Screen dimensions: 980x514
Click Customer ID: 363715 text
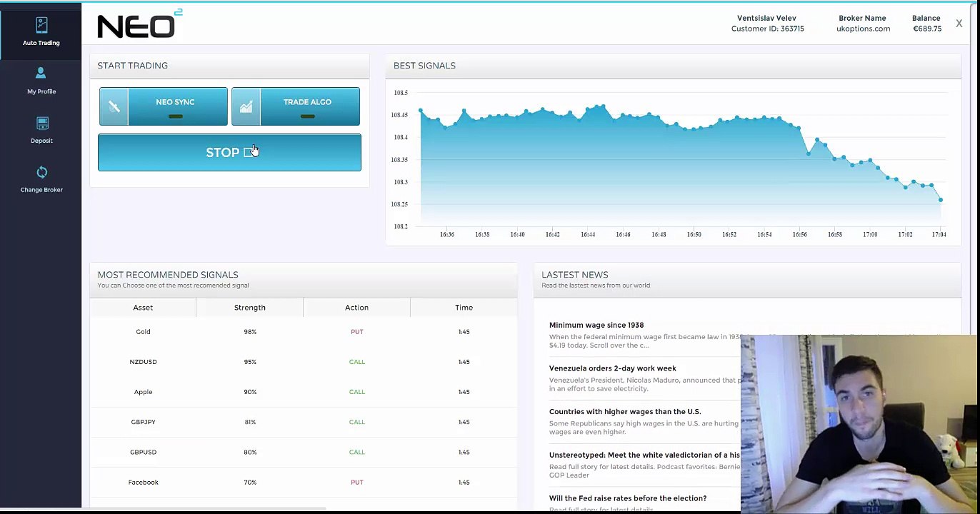pyautogui.click(x=767, y=29)
